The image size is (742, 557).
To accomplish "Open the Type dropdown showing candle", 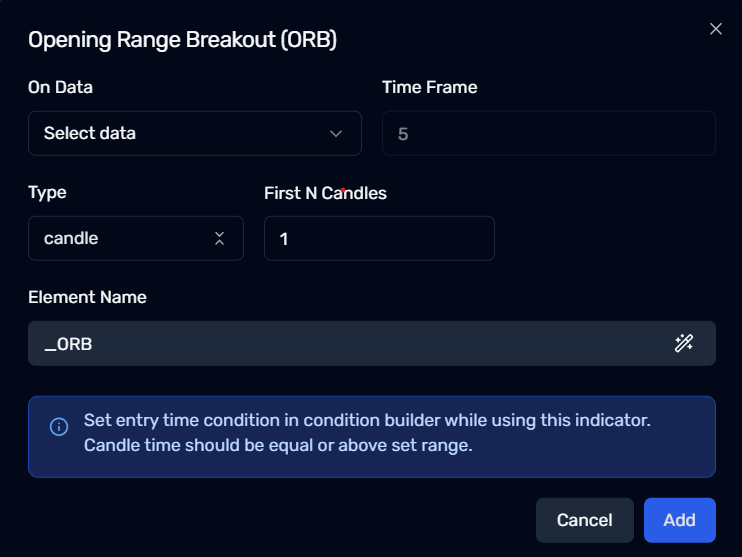I will pos(136,238).
